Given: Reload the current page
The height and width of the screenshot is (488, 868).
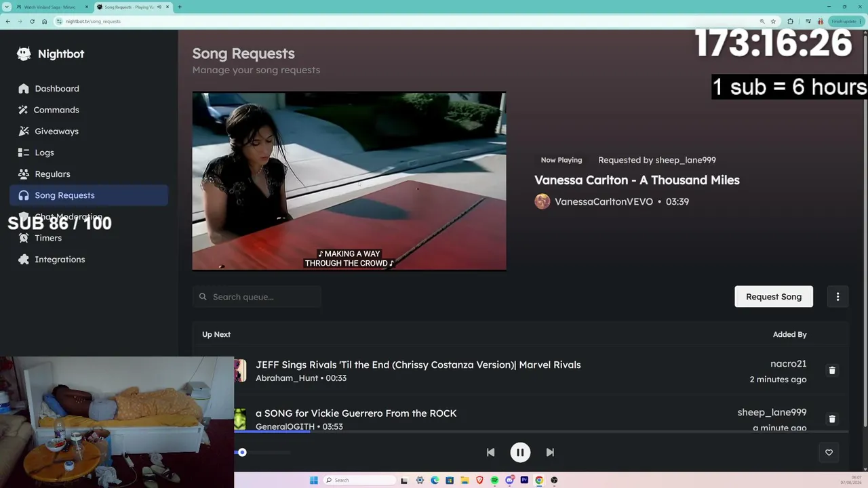Looking at the screenshot, I should [32, 21].
